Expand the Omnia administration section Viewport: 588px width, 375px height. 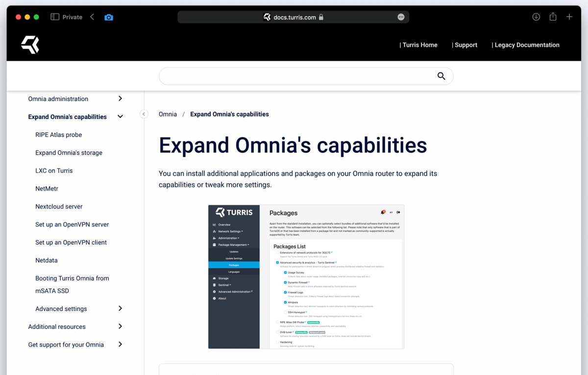[120, 99]
